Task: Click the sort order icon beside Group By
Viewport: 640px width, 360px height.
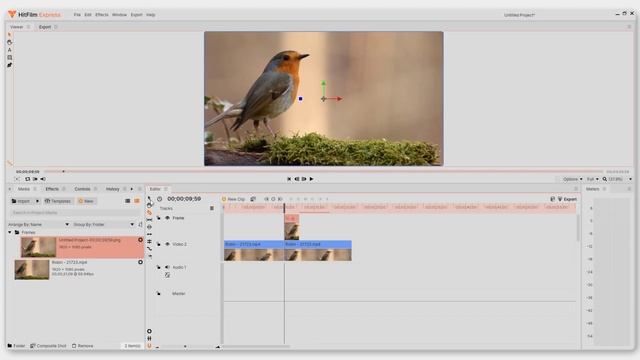Action: [141, 224]
